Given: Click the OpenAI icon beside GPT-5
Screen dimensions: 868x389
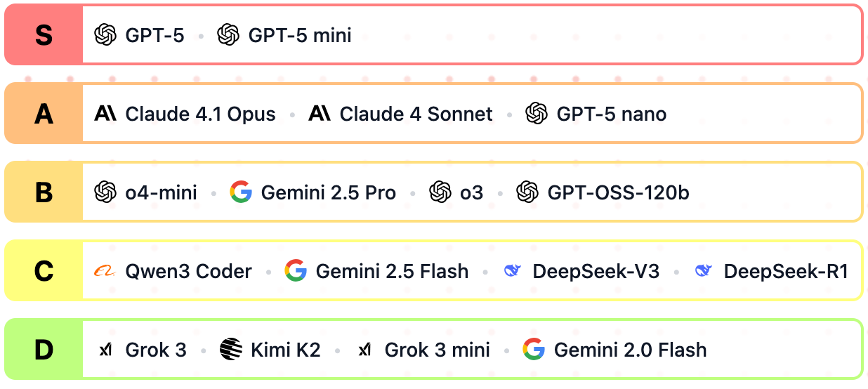Looking at the screenshot, I should (105, 34).
